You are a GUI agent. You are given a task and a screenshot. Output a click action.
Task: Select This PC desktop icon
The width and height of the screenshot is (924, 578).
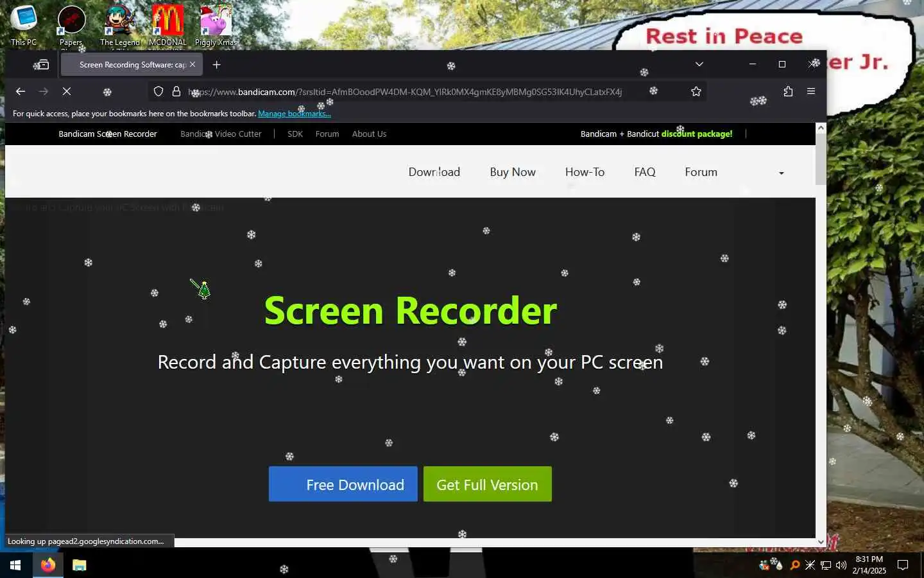(24, 26)
